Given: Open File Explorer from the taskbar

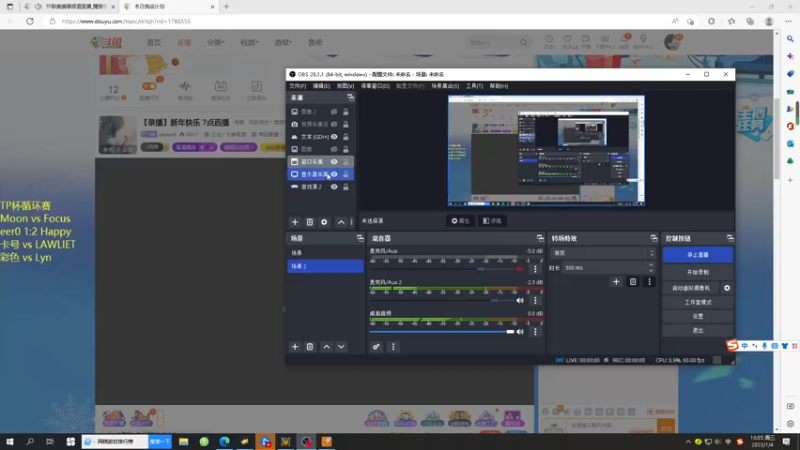Looking at the screenshot, I should (184, 442).
